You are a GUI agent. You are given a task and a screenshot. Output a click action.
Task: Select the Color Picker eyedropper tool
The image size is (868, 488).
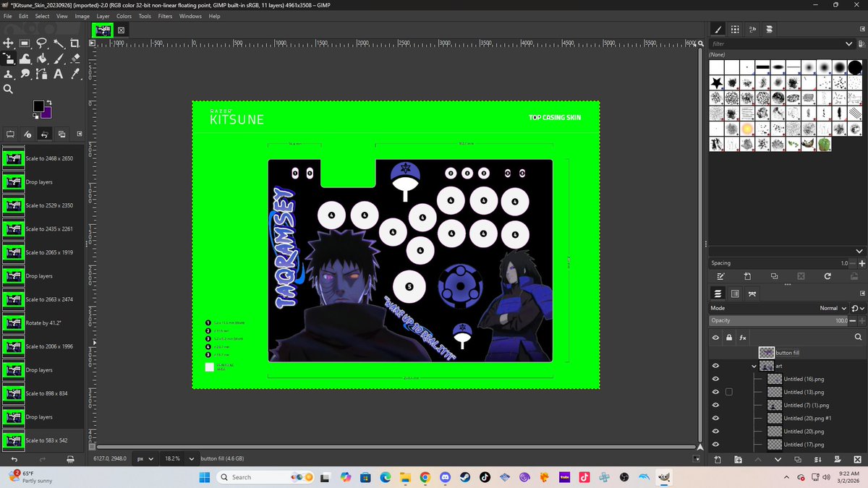tap(75, 74)
